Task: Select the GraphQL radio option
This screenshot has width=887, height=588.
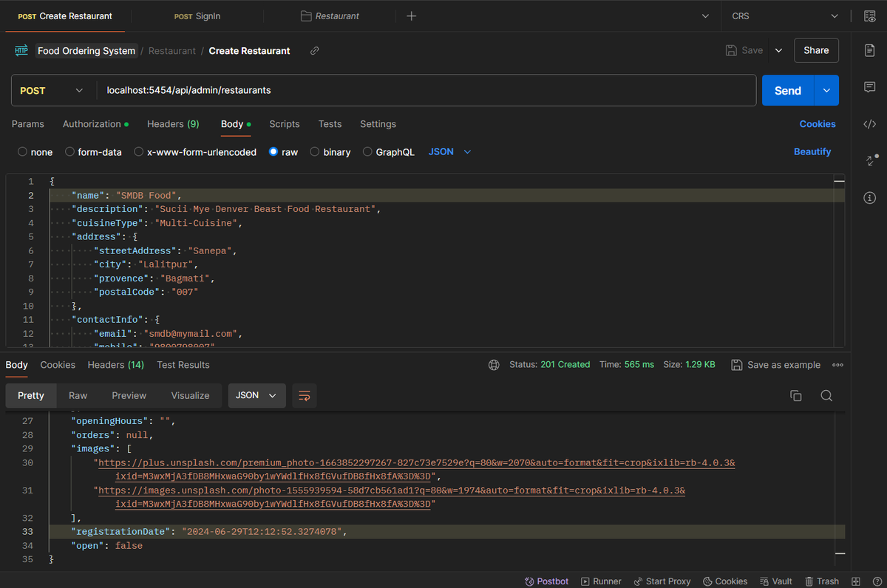Action: click(x=367, y=152)
